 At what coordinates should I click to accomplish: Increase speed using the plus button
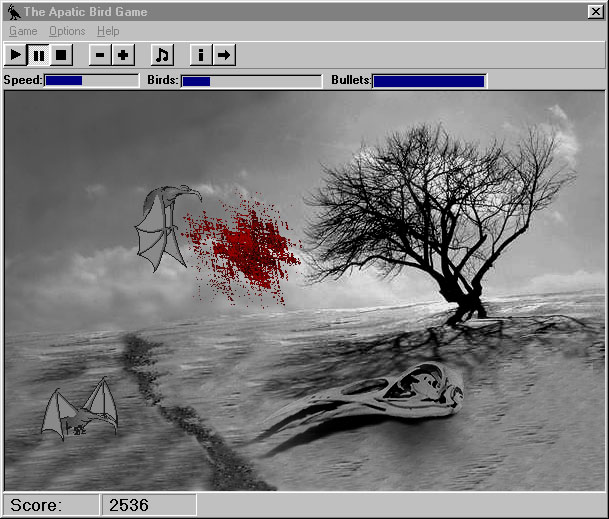click(123, 55)
